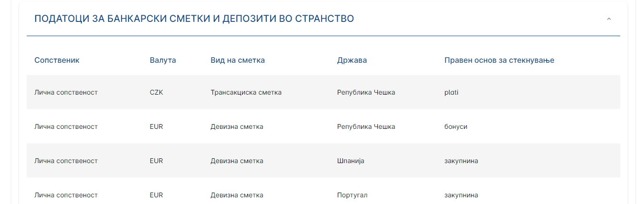
Task: Click the Сопственик column header
Action: [x=57, y=60]
